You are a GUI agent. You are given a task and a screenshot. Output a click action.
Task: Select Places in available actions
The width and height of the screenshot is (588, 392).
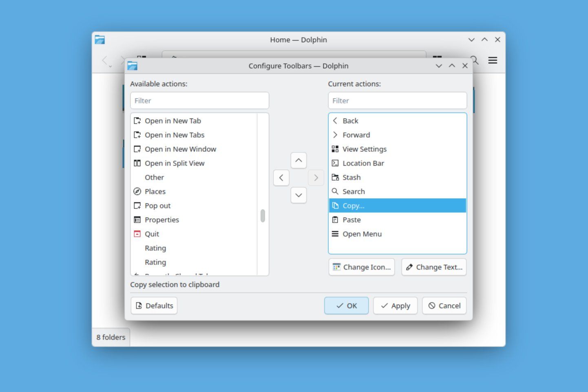click(x=194, y=191)
